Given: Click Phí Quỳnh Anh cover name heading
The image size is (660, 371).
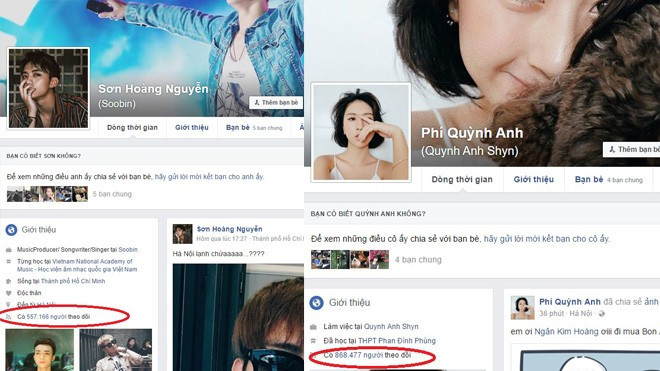Looking at the screenshot, I should coord(472,133).
